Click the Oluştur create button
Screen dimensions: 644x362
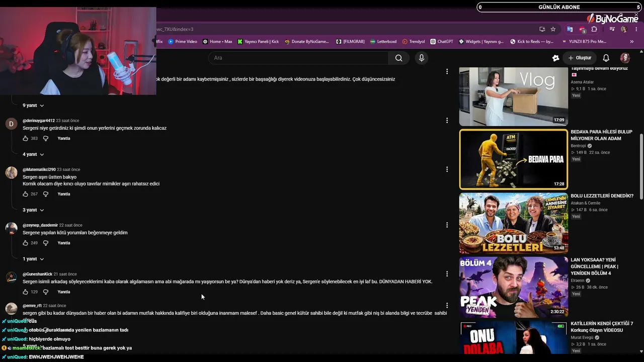[579, 58]
